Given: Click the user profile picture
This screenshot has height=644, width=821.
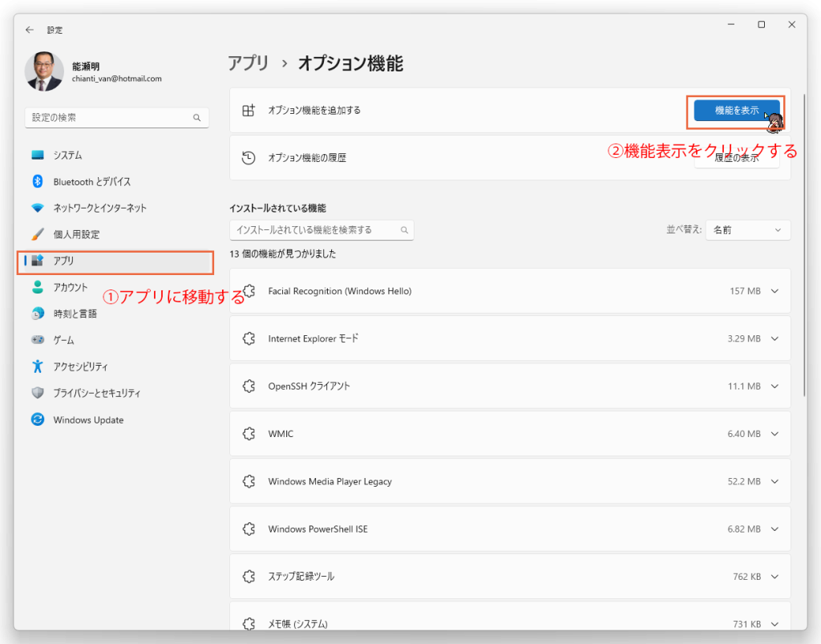Looking at the screenshot, I should pyautogui.click(x=44, y=72).
